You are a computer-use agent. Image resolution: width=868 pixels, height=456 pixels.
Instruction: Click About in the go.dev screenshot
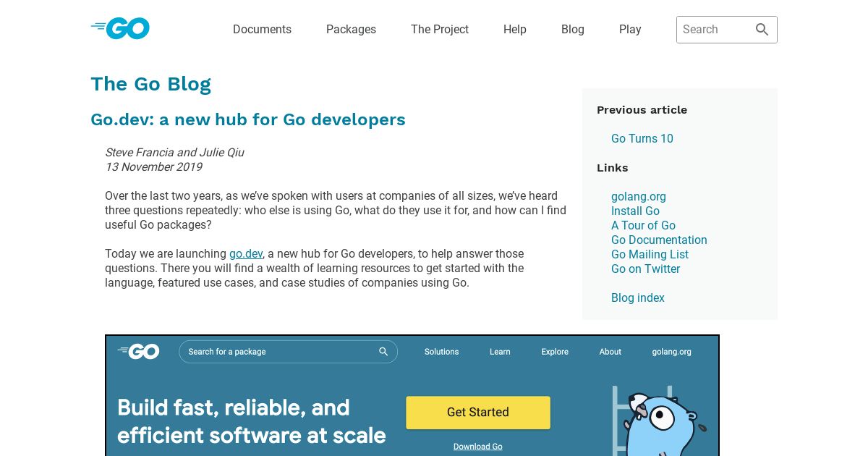click(x=610, y=352)
